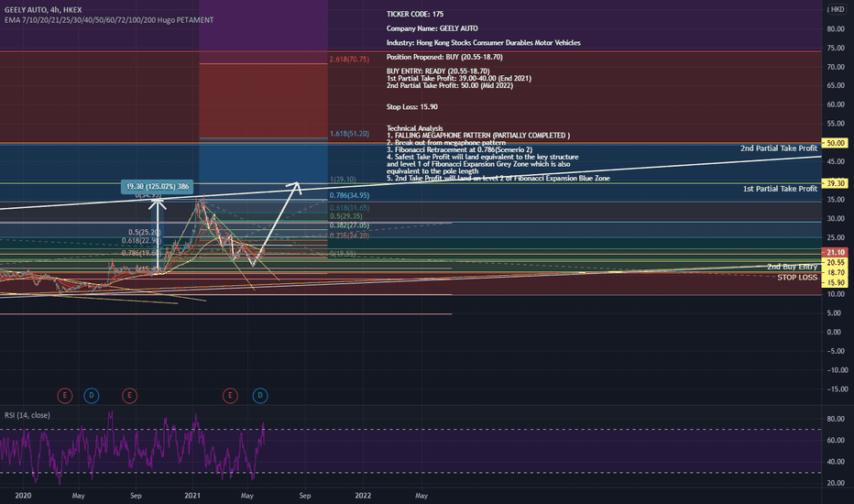The image size is (854, 504).
Task: Click the 2020 label on time axis
Action: (x=23, y=495)
